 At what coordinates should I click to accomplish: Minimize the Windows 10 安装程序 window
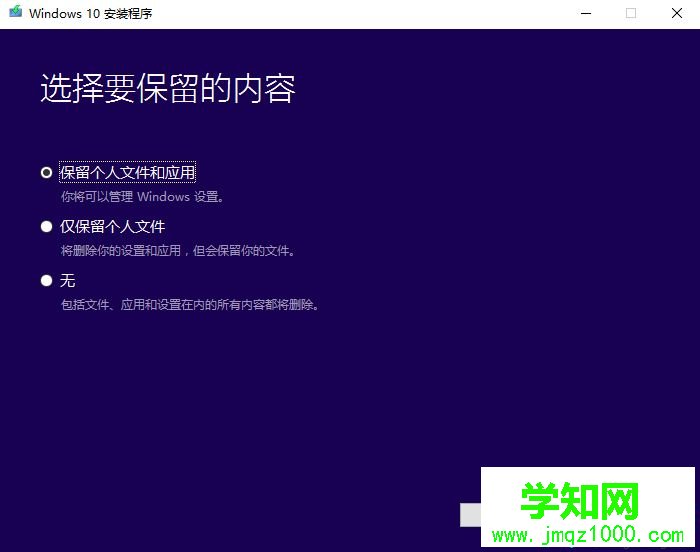coord(586,13)
